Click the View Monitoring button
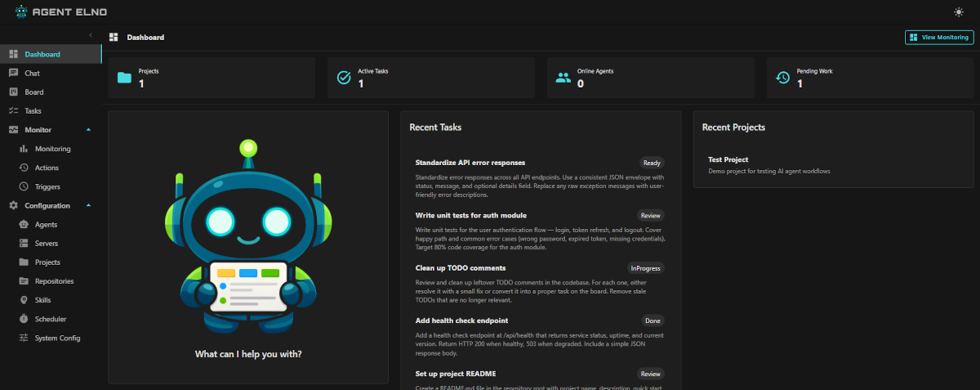The width and height of the screenshot is (980, 390). tap(939, 38)
